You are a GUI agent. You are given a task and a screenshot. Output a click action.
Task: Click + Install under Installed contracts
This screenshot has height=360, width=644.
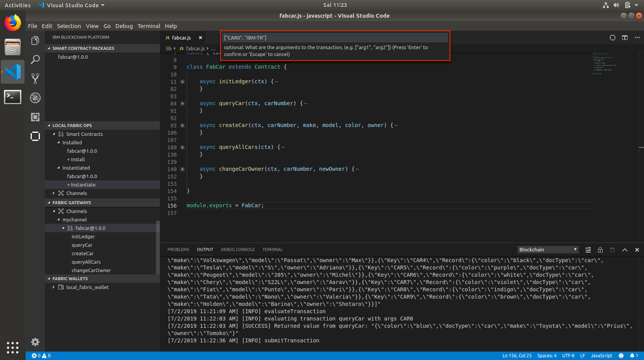point(76,160)
